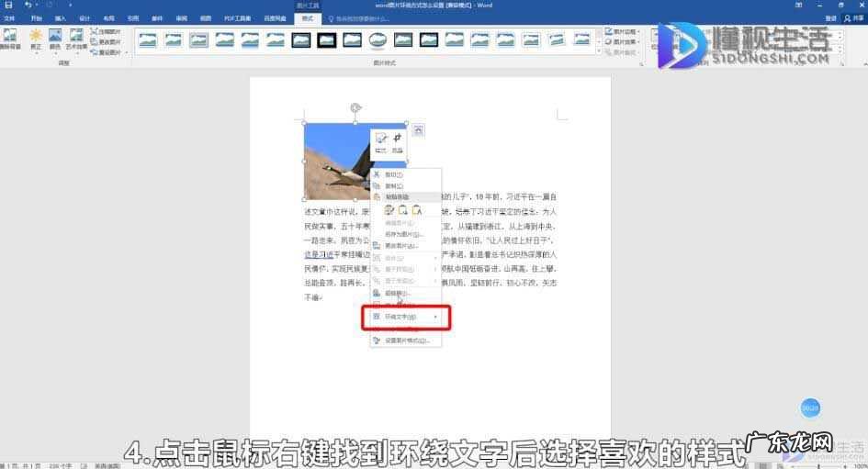The height and width of the screenshot is (469, 868).
Task: Open the PDF工具集 ribbon tab
Action: click(x=237, y=18)
